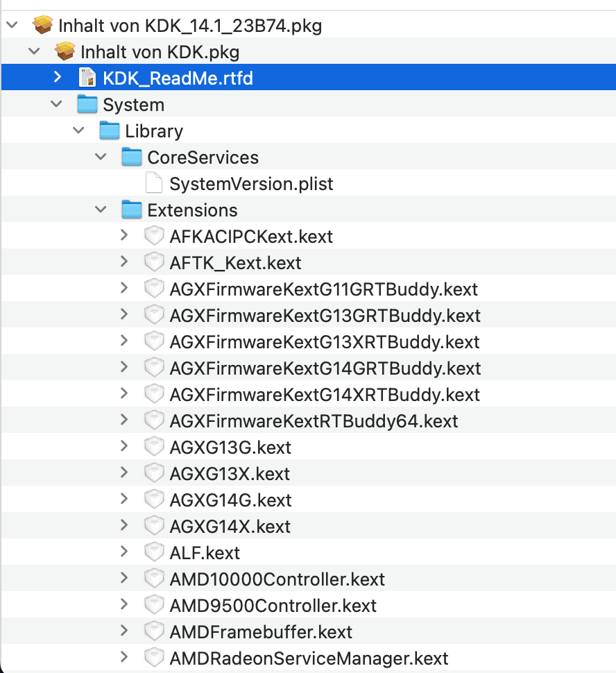
Task: Click the AMD9500Controller.kext icon
Action: click(x=154, y=605)
